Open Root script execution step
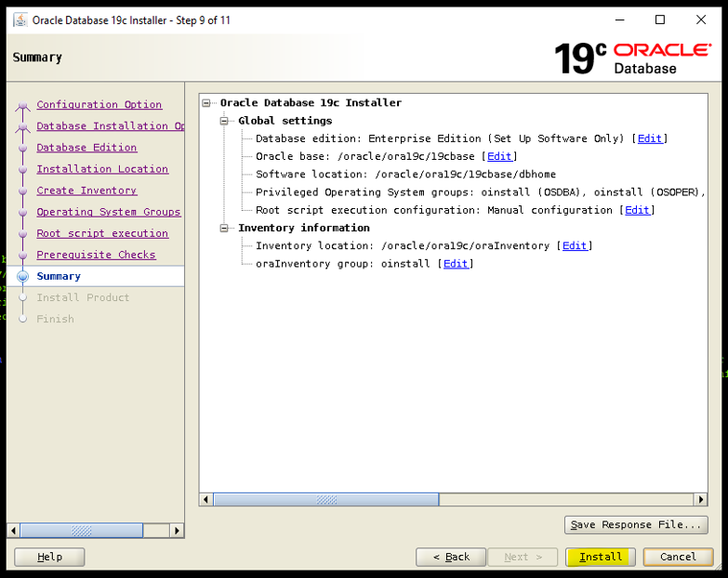Viewport: 728px width, 578px height. [x=102, y=233]
